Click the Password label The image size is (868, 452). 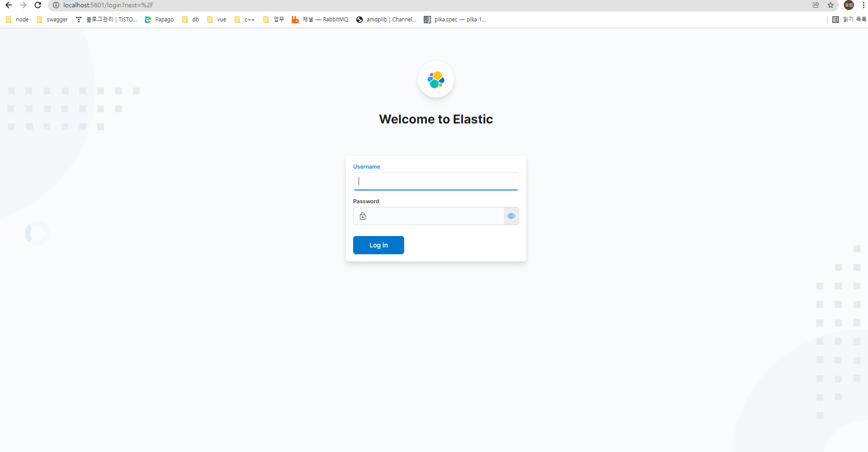366,201
